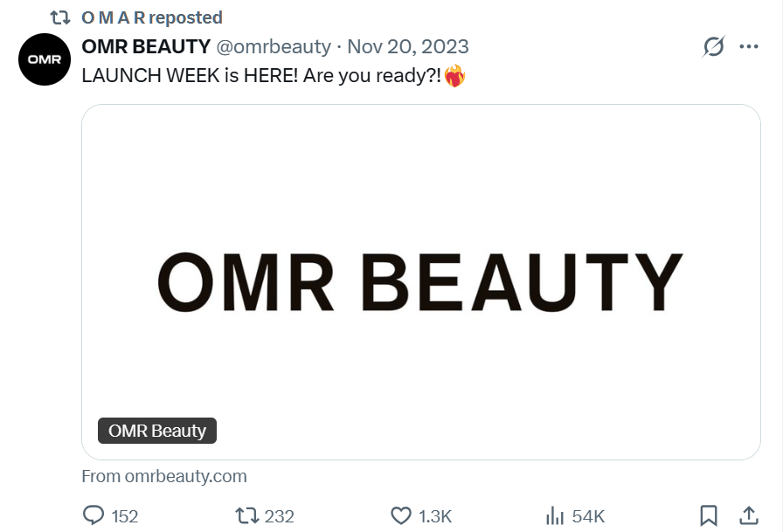Click the "From omrbeauty.com" source link
The width and height of the screenshot is (783, 532).
click(164, 476)
